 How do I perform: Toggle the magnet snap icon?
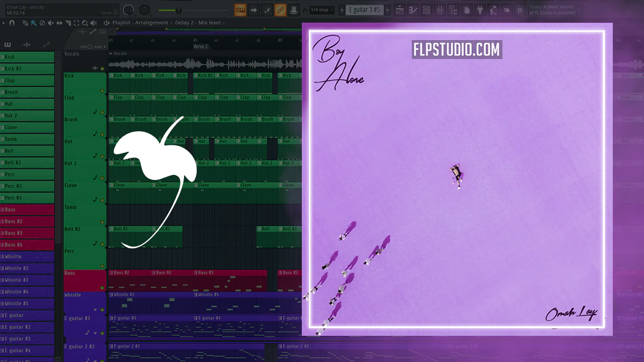(12, 23)
